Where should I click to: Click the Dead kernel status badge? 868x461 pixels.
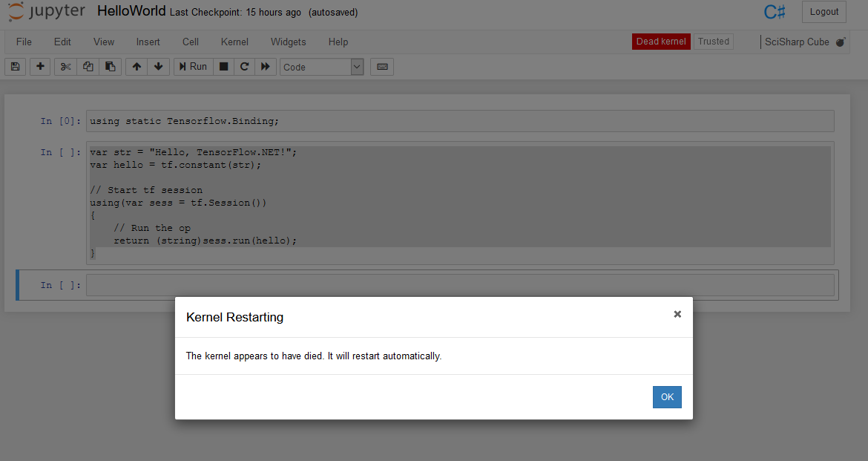(660, 42)
